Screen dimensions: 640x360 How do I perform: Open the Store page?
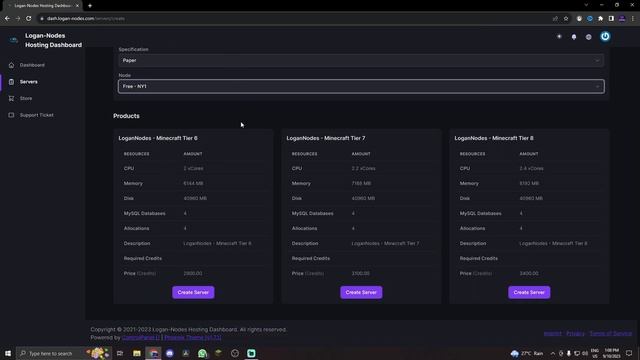[26, 98]
